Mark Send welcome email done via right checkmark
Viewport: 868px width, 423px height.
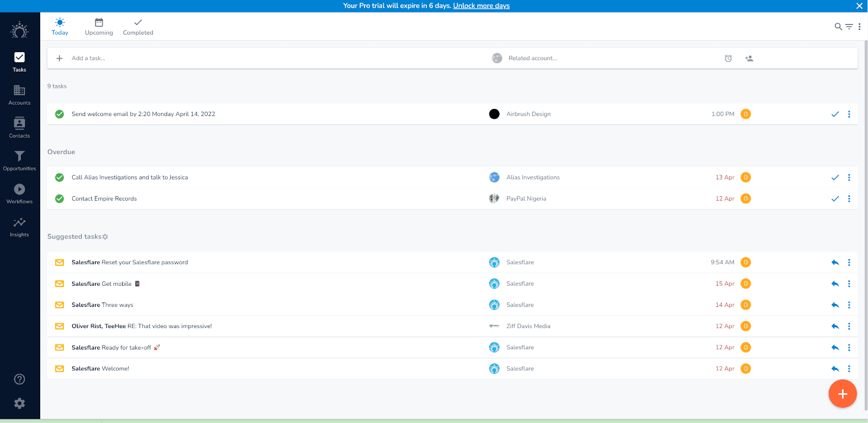(x=835, y=114)
